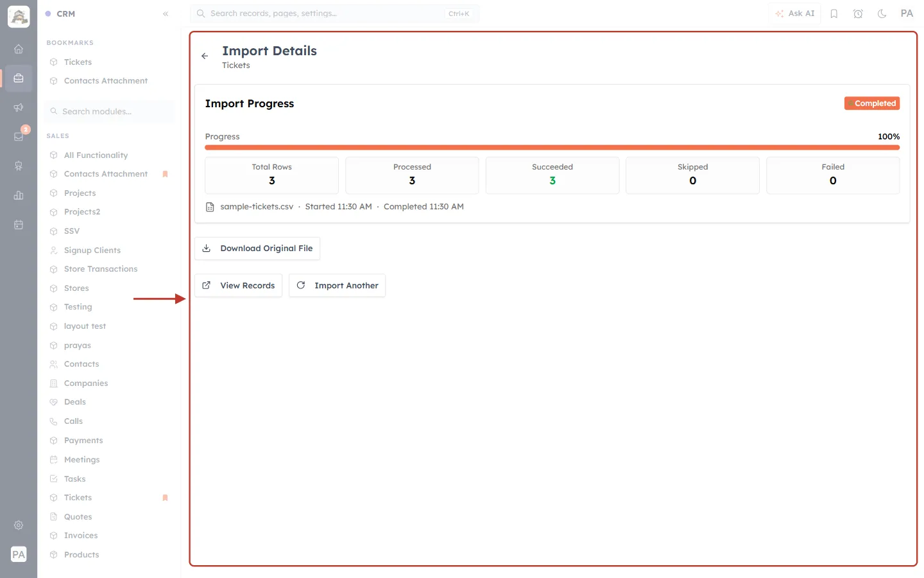Open the reports chart icon in rail
This screenshot has width=924, height=578.
coord(19,195)
